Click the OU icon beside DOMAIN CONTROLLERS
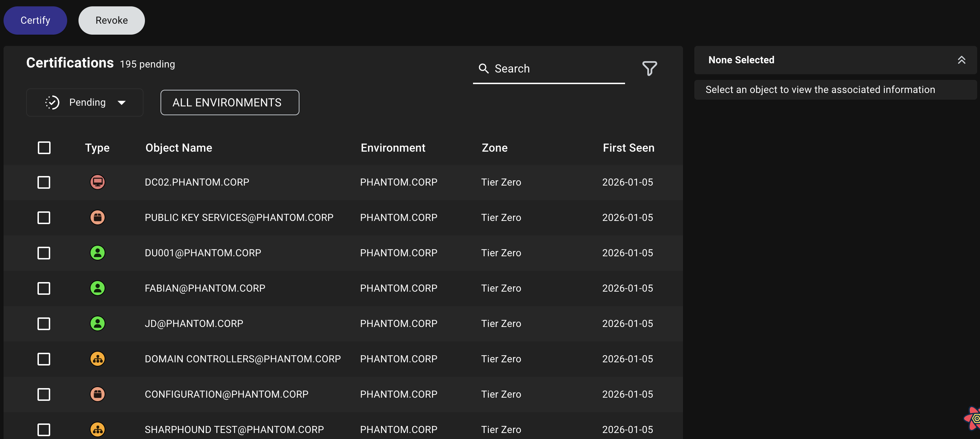The image size is (980, 439). point(97,359)
